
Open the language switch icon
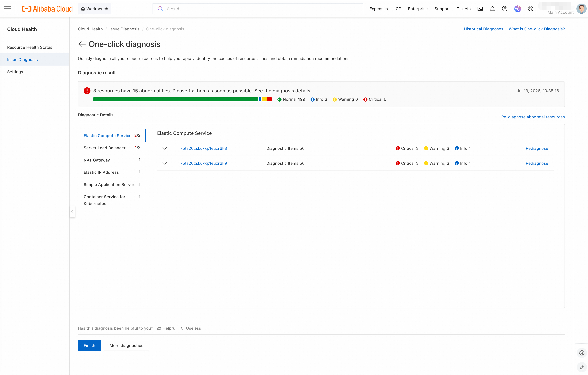click(x=530, y=9)
